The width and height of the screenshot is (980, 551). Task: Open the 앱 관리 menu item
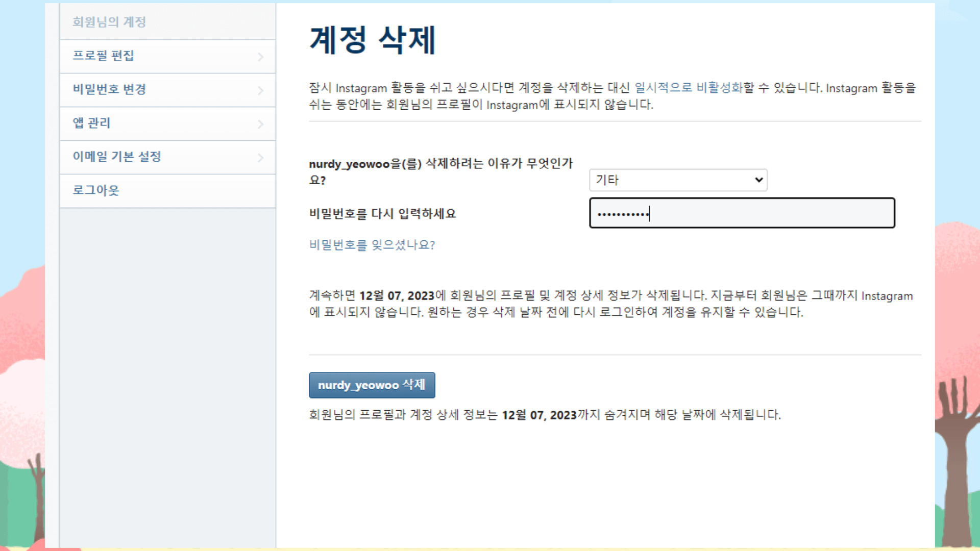pyautogui.click(x=167, y=123)
